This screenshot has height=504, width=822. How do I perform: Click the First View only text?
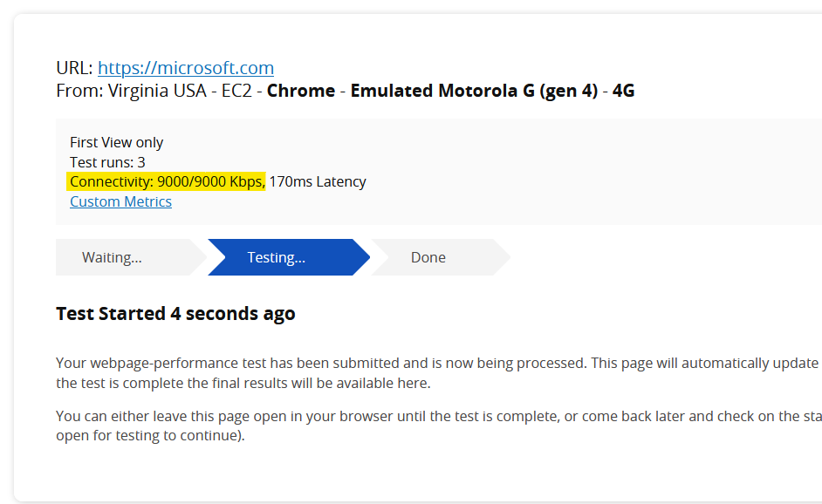tap(117, 142)
